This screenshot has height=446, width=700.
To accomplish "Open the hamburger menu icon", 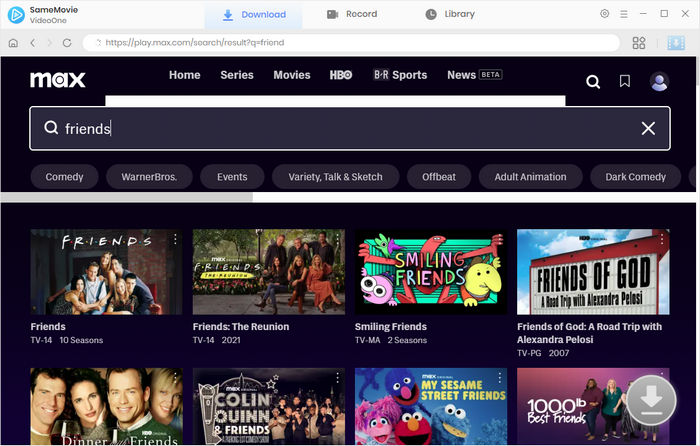I will tap(624, 14).
